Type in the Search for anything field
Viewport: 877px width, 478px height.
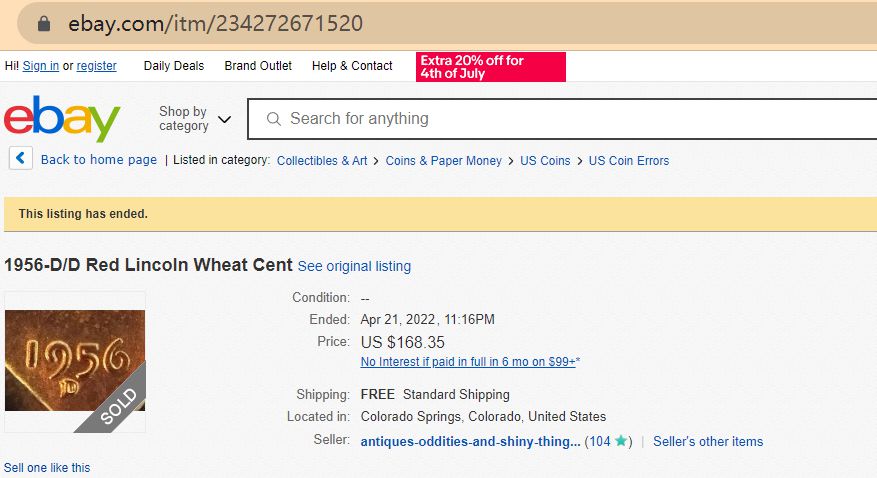560,119
